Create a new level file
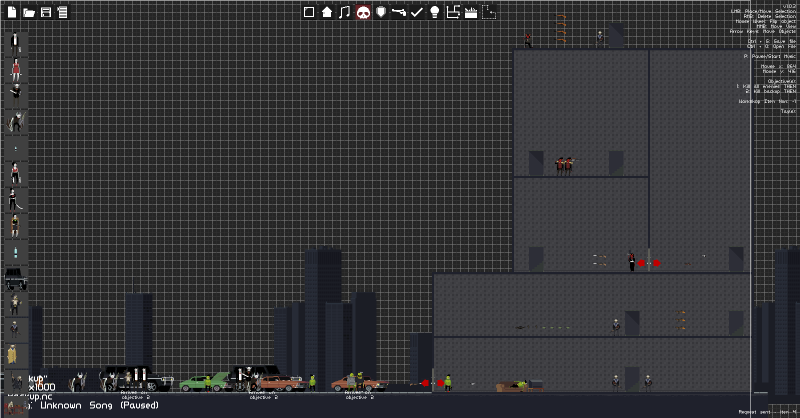Viewport: 800px width, 418px height. pyautogui.click(x=11, y=12)
